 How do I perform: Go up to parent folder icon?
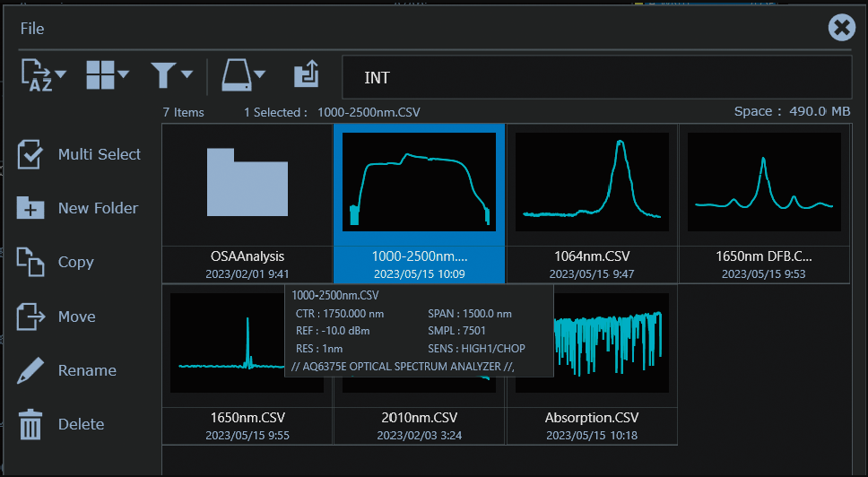306,76
